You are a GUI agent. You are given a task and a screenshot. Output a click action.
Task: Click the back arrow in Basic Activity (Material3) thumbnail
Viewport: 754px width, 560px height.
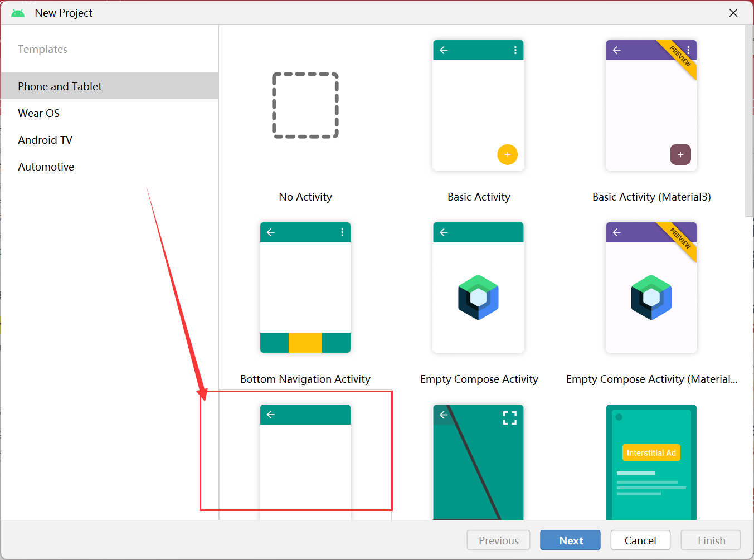(617, 50)
